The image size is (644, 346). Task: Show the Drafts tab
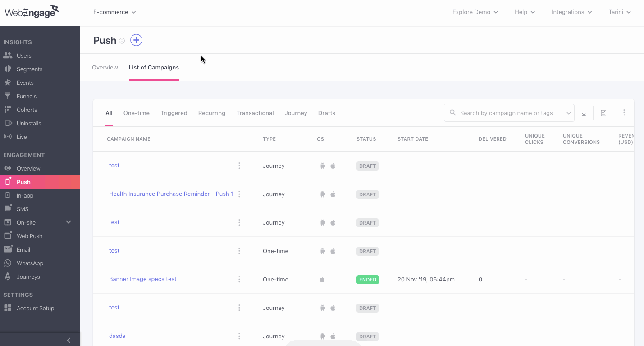327,113
